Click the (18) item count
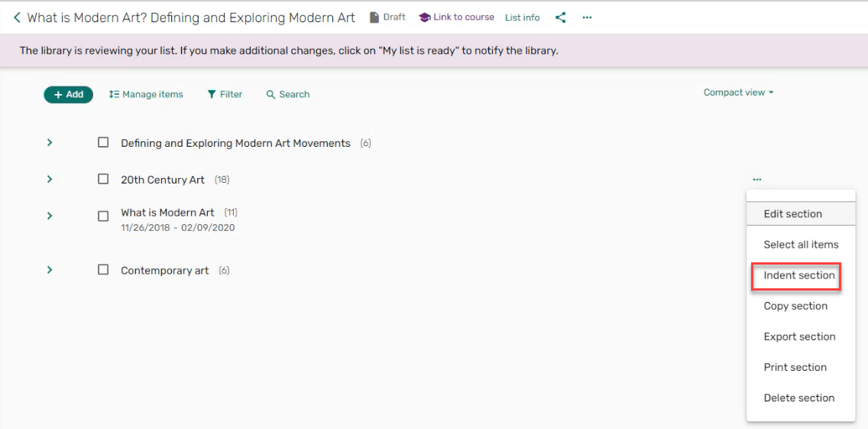868x429 pixels. coord(222,180)
